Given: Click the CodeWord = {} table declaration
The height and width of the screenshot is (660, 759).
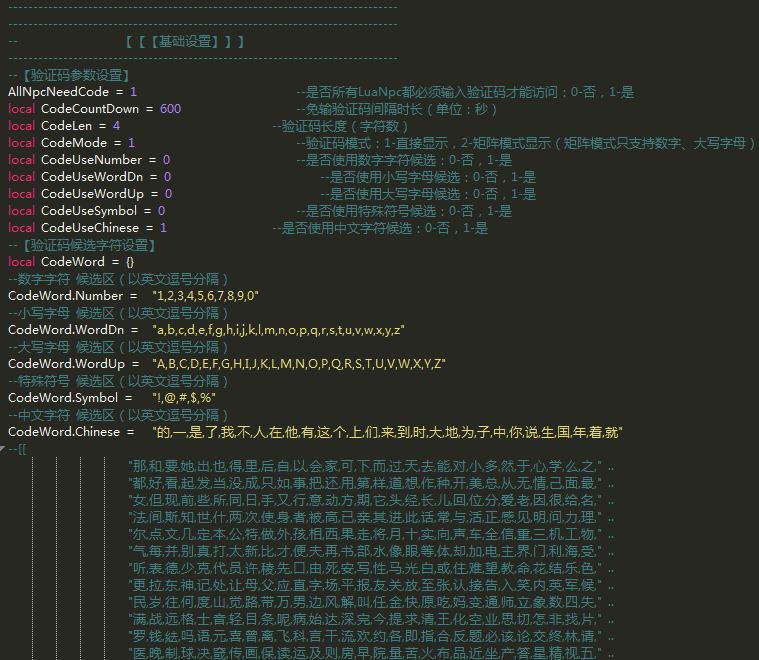Looking at the screenshot, I should pyautogui.click(x=88, y=262).
